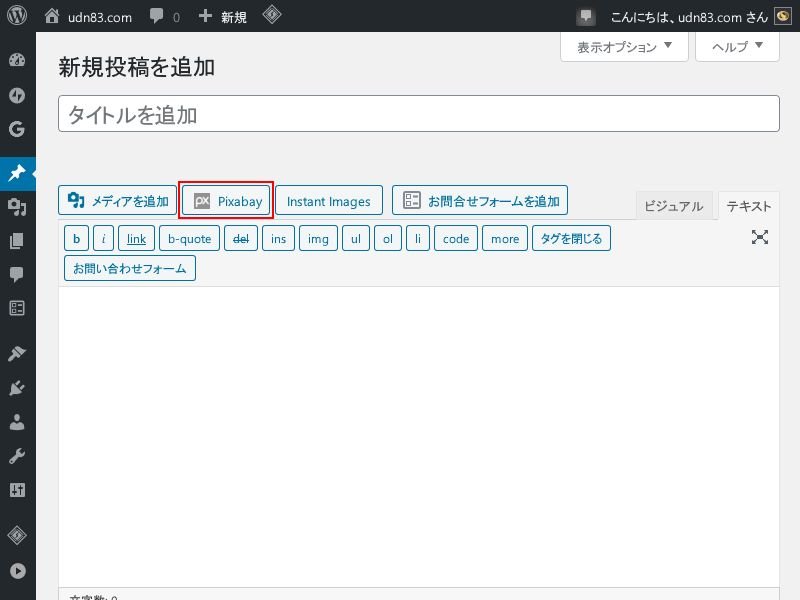The height and width of the screenshot is (600, 800).
Task: Open the contact form icon in sidebar
Action: (17, 308)
